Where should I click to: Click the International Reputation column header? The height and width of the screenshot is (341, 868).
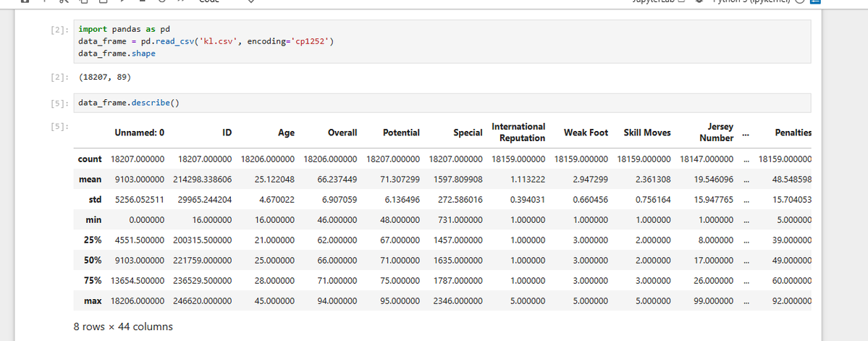(x=518, y=132)
